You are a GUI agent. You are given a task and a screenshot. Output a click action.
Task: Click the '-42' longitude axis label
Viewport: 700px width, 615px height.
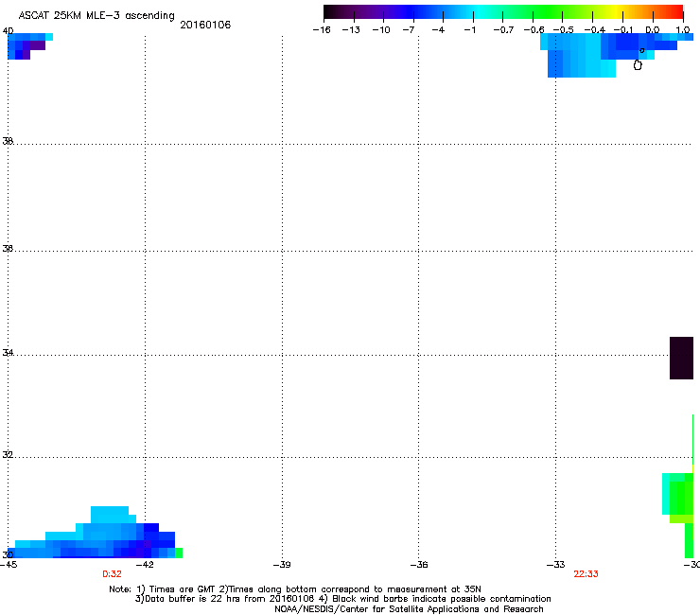click(145, 565)
